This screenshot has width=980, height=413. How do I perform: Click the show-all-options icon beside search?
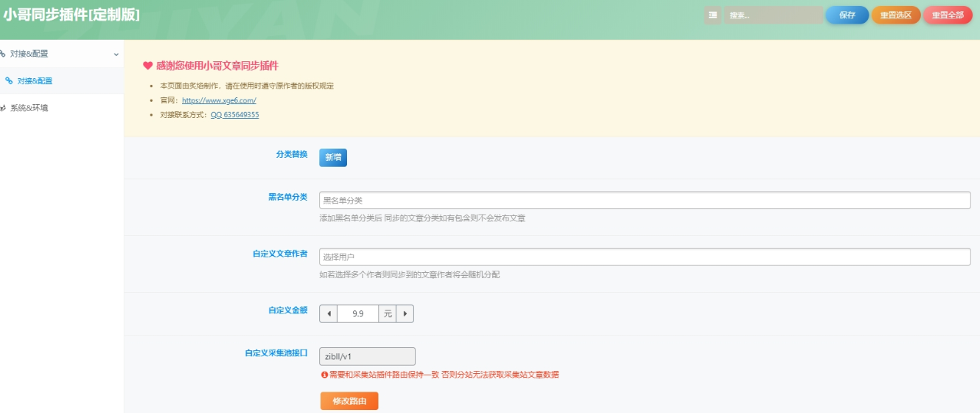[713, 15]
